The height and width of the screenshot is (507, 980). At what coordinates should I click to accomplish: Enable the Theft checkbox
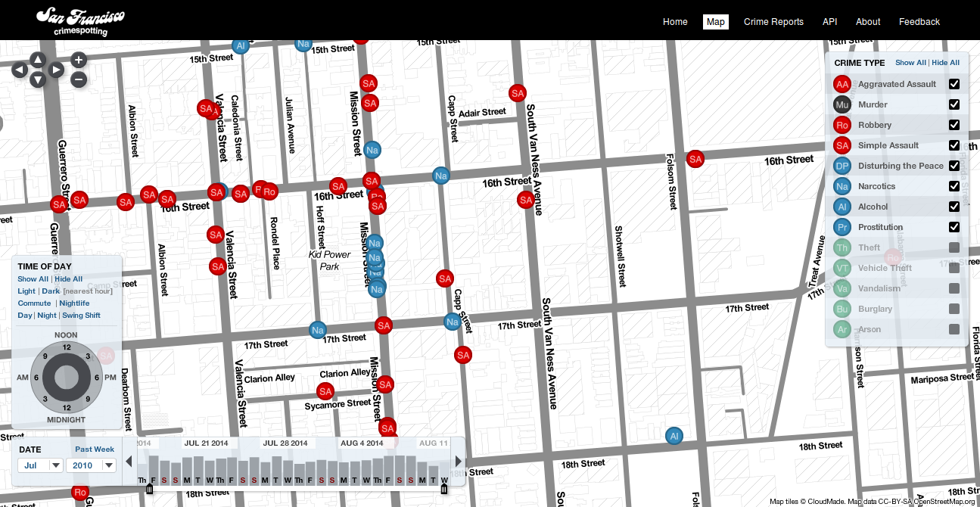tap(954, 247)
